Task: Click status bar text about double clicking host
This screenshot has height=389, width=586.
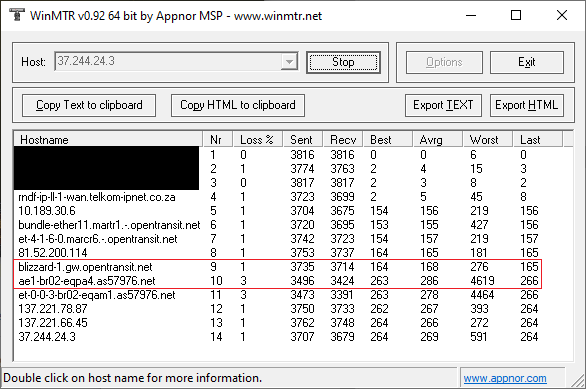Action: [x=133, y=378]
